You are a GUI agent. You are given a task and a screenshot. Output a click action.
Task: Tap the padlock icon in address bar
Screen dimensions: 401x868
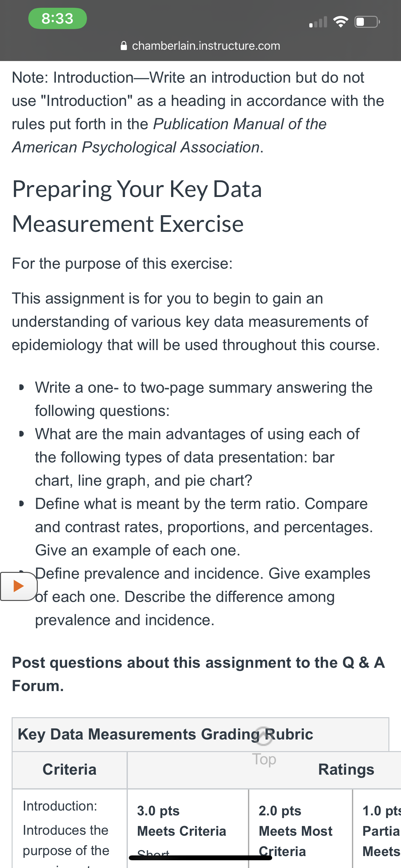(124, 46)
